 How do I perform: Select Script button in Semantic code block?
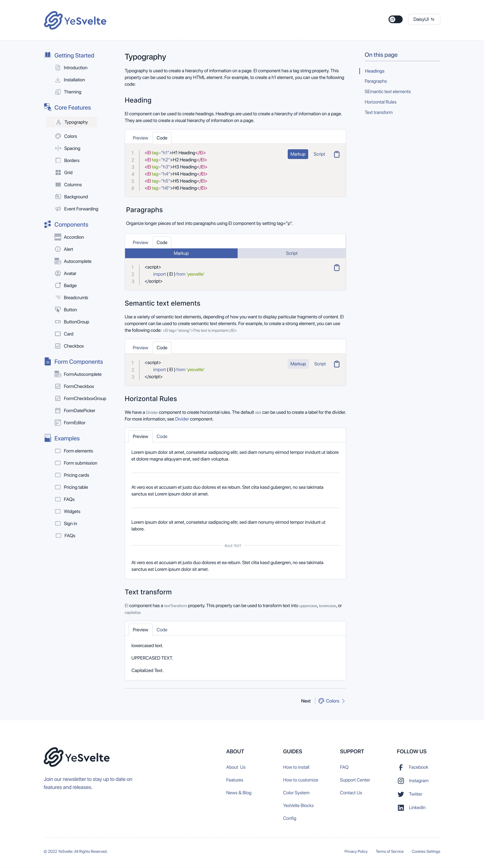pos(320,364)
